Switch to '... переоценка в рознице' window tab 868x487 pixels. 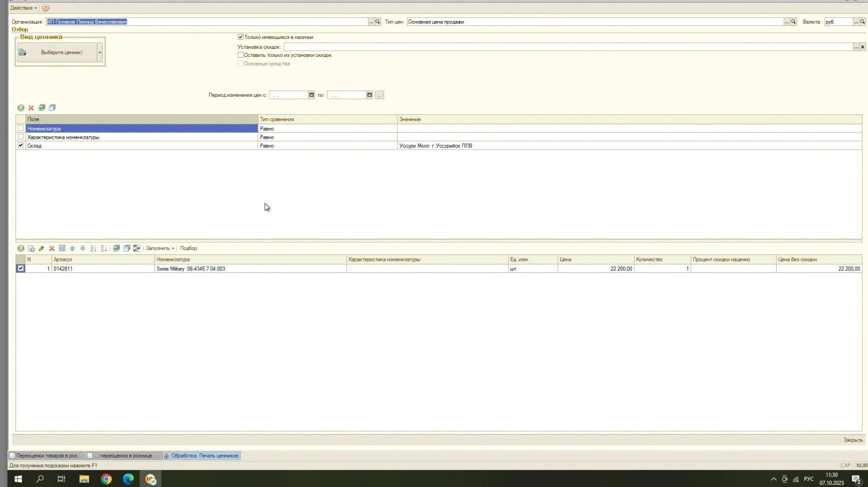(124, 456)
